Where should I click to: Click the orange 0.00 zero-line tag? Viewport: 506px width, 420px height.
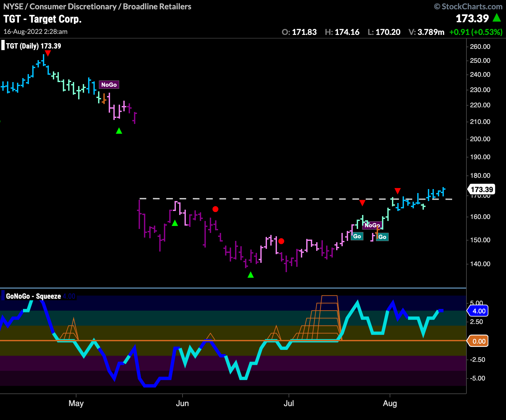[479, 341]
